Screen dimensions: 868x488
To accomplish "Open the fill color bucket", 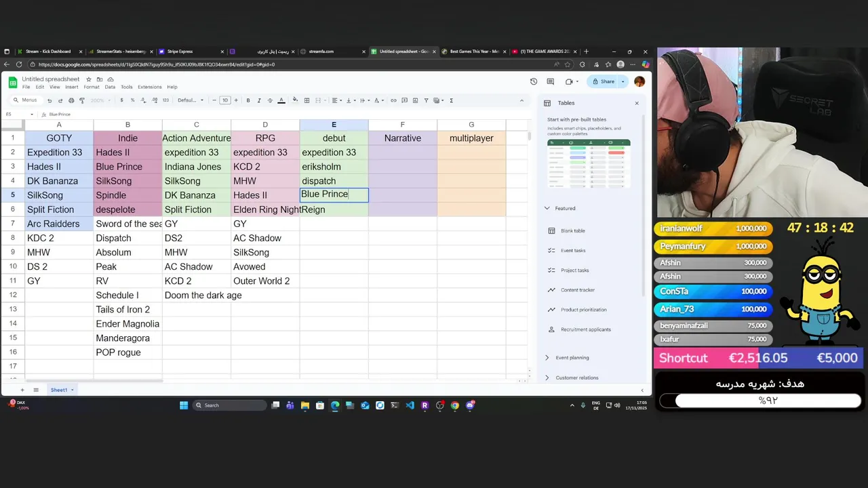I will click(x=295, y=100).
